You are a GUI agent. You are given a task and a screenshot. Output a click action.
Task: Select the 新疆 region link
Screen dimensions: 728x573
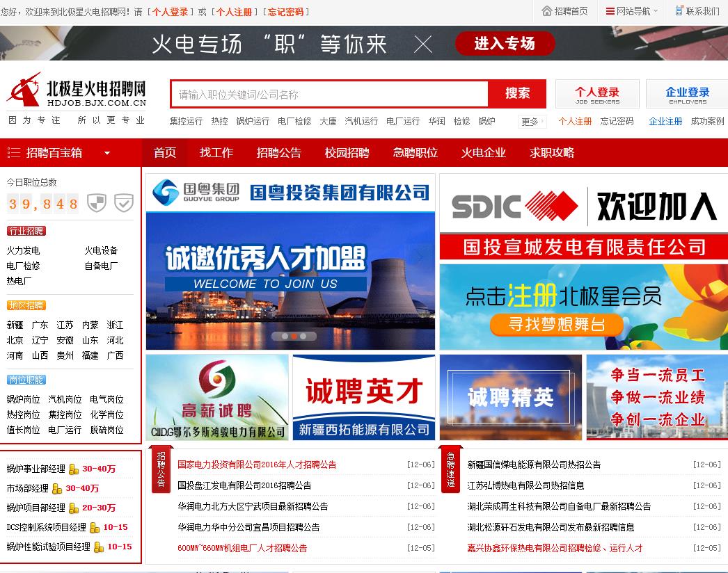[15, 325]
